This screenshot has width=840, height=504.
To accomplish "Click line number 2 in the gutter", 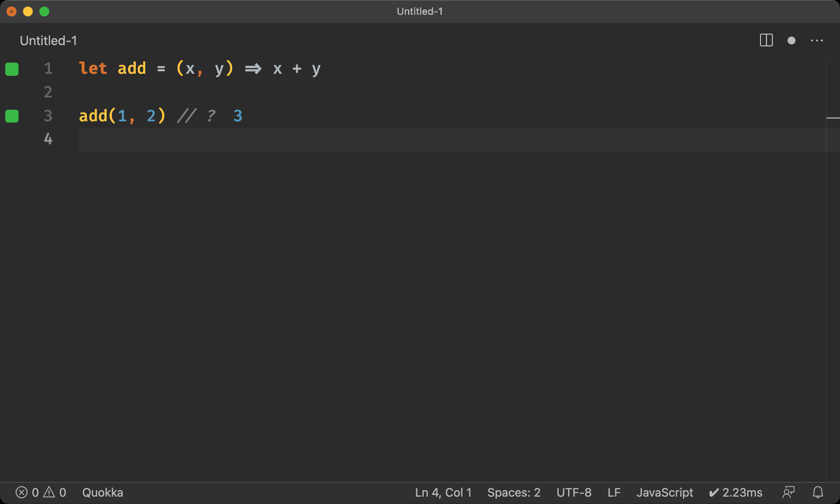I will pyautogui.click(x=48, y=92).
